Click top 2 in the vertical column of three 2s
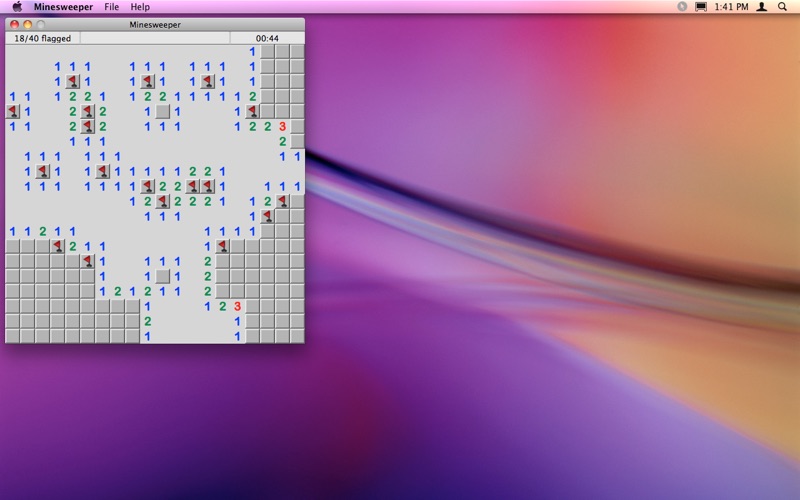800x500 pixels. click(x=207, y=261)
